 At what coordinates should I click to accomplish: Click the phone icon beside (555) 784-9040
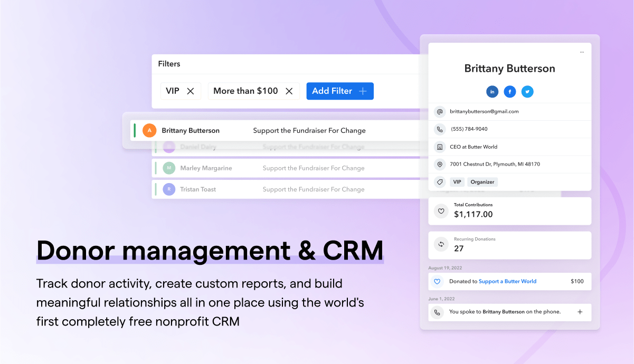pos(439,129)
